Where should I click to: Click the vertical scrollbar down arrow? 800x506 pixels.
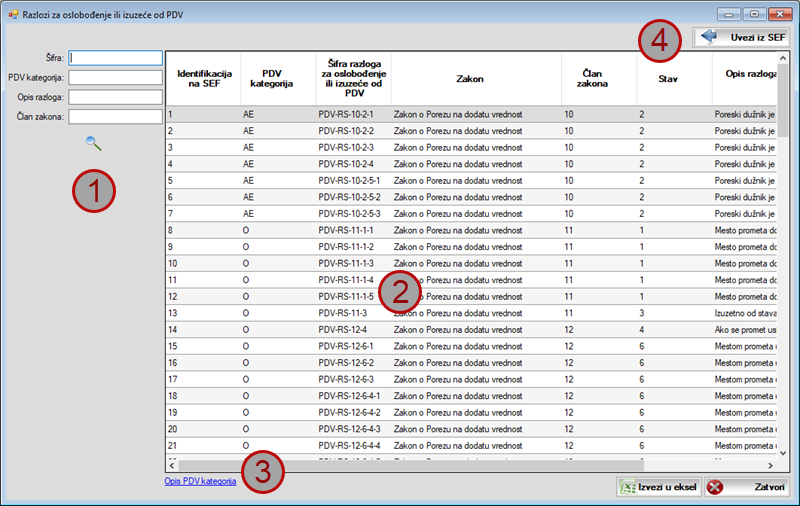tap(783, 453)
